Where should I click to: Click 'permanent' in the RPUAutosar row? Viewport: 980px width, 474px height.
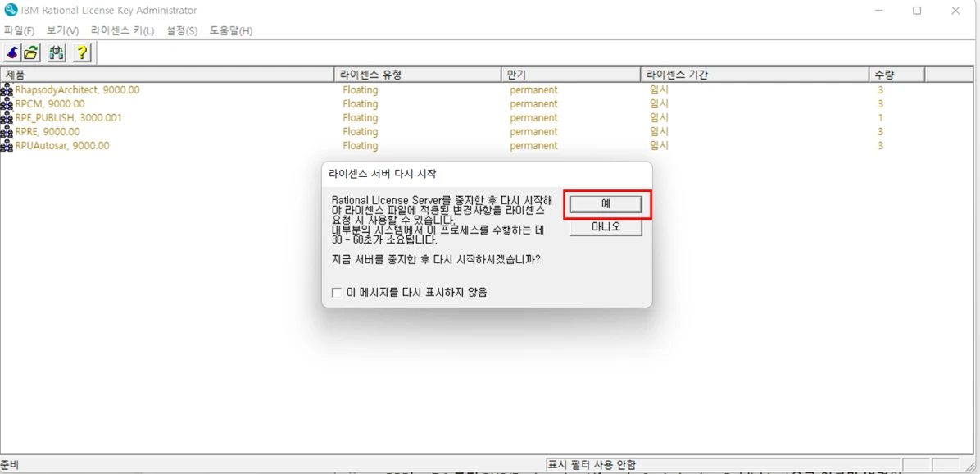click(533, 146)
